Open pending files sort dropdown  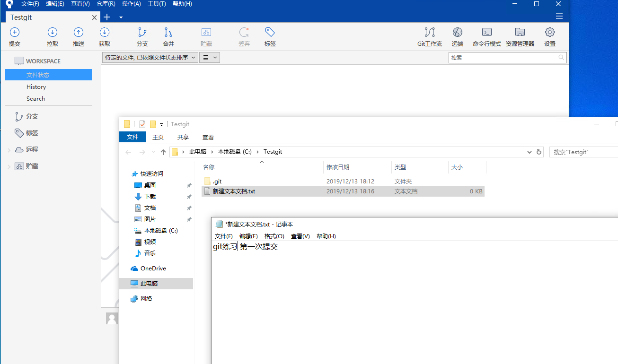(x=150, y=58)
